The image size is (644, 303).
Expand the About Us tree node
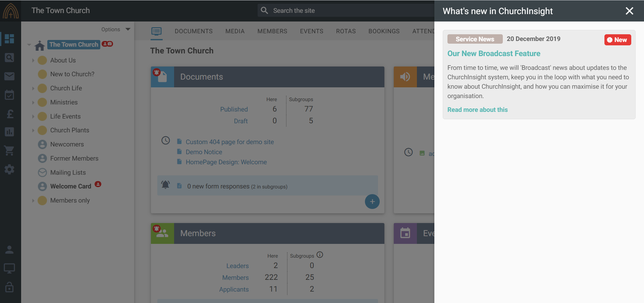(33, 60)
